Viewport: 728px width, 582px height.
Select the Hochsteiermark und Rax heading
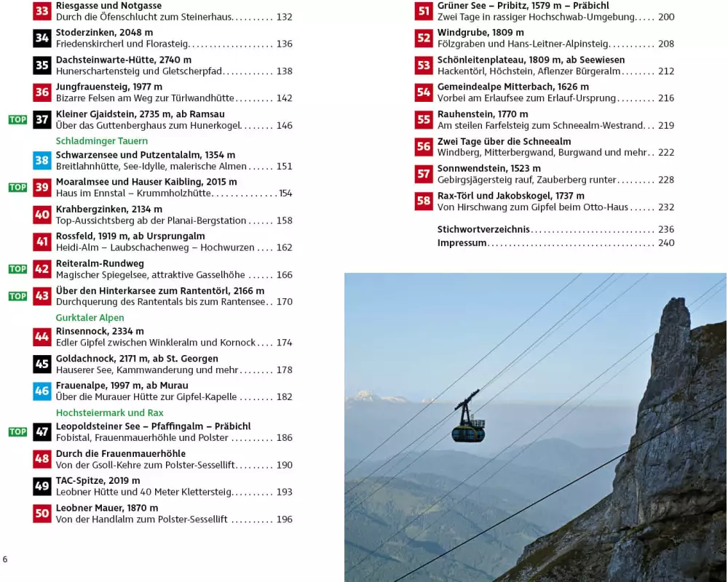click(x=109, y=413)
